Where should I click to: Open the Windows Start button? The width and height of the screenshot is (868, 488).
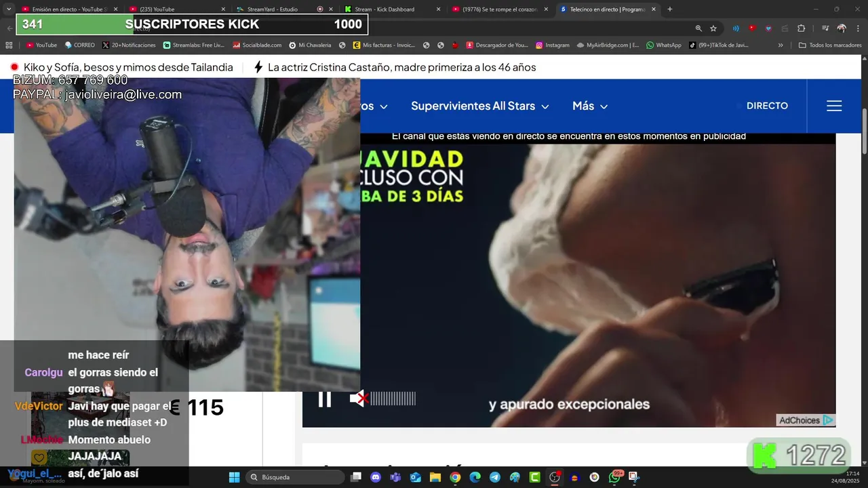[x=234, y=477]
